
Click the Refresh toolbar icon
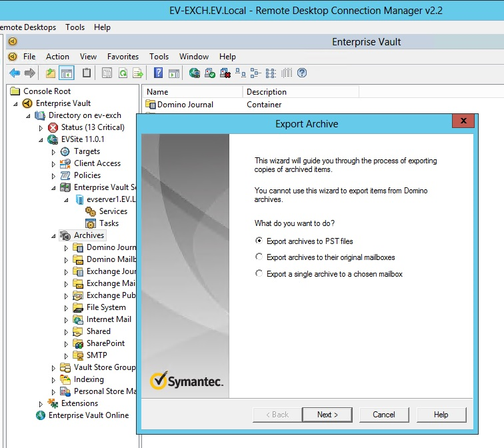123,73
